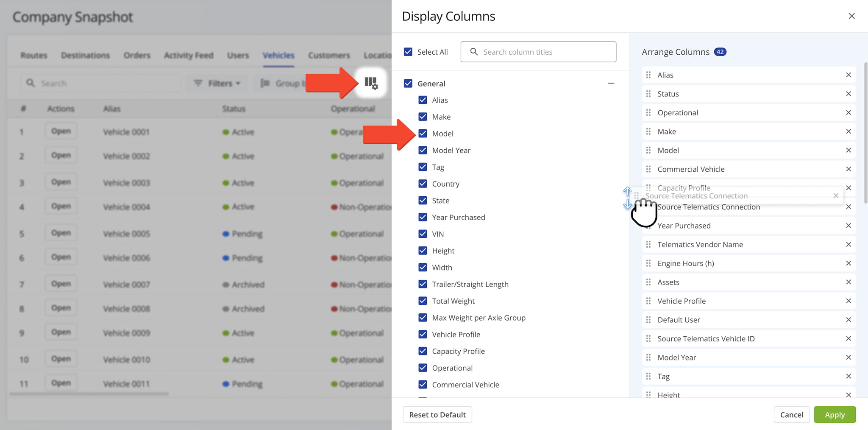Click the vehicles Search field
This screenshot has width=868, height=430.
(x=101, y=83)
